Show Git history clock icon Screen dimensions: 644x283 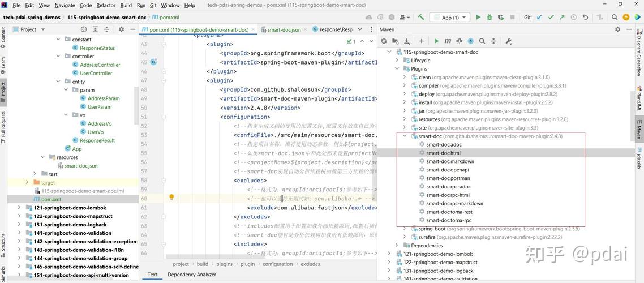coord(574,17)
